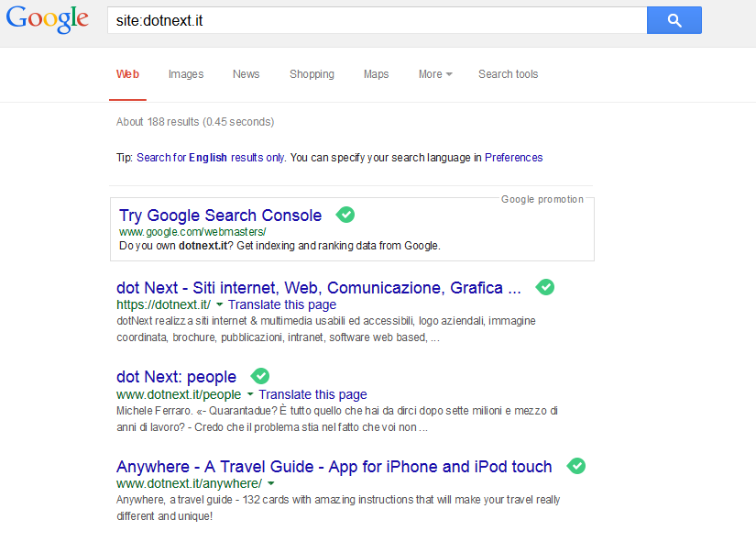Click green checkmark next to dot Next: people
The width and height of the screenshot is (756, 542).
coord(260,376)
